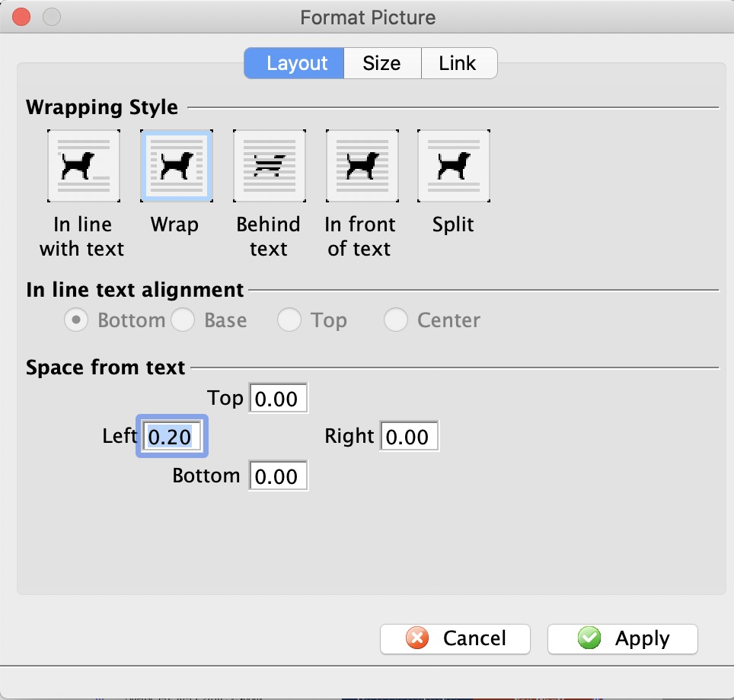Cancel the Format Picture dialog
Viewport: 734px width, 700px height.
[455, 638]
